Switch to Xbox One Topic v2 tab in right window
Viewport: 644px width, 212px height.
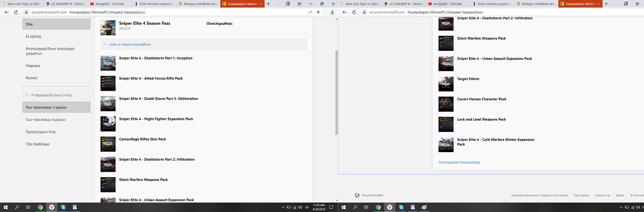click(x=359, y=4)
